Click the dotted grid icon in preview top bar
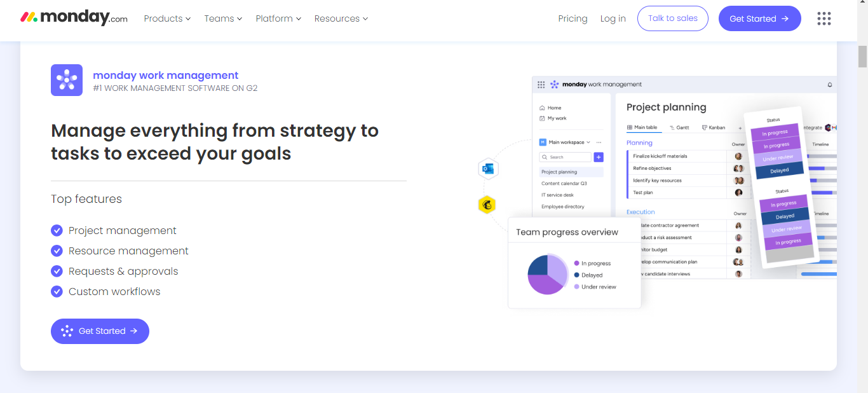Screen dimensions: 868x393 pyautogui.click(x=541, y=84)
